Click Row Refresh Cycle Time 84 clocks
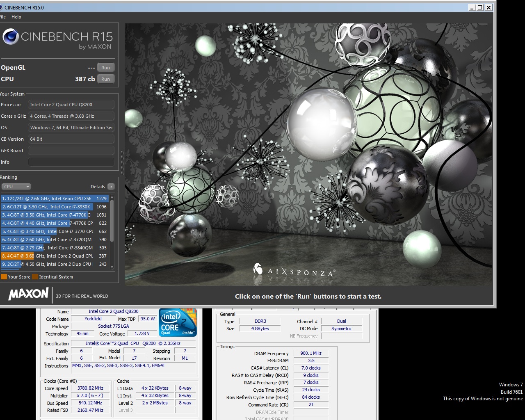The height and width of the screenshot is (420, 525). pos(311,397)
